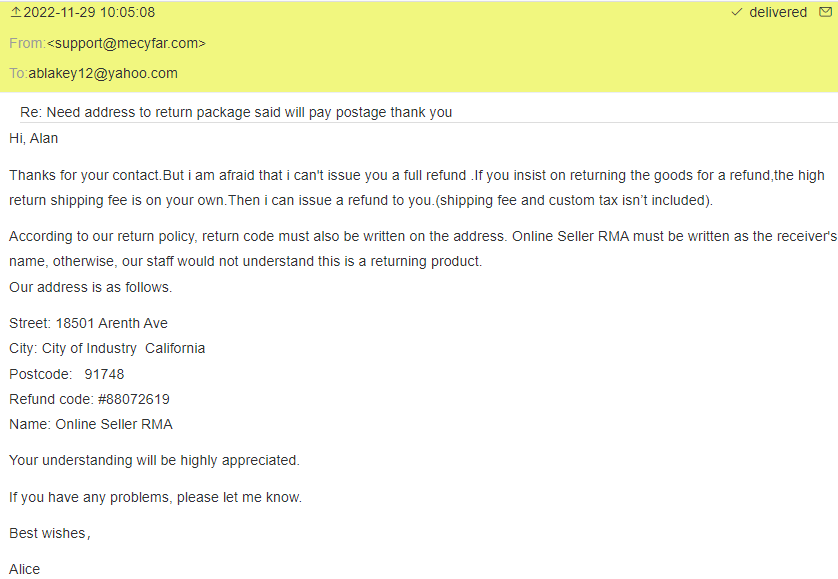This screenshot has width=838, height=579.
Task: Click the delivered checkmark icon
Action: click(737, 13)
